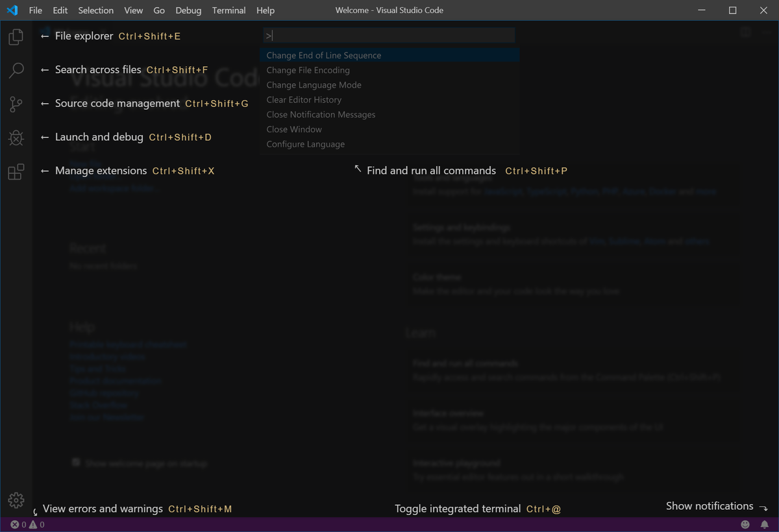Select Close Window command in palette
Image resolution: width=779 pixels, height=532 pixels.
point(389,130)
